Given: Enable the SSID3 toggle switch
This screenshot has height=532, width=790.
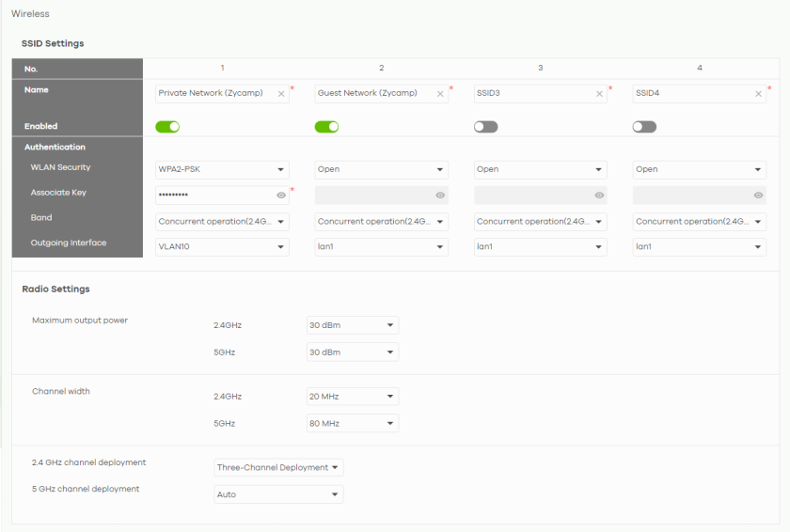Looking at the screenshot, I should coord(485,127).
